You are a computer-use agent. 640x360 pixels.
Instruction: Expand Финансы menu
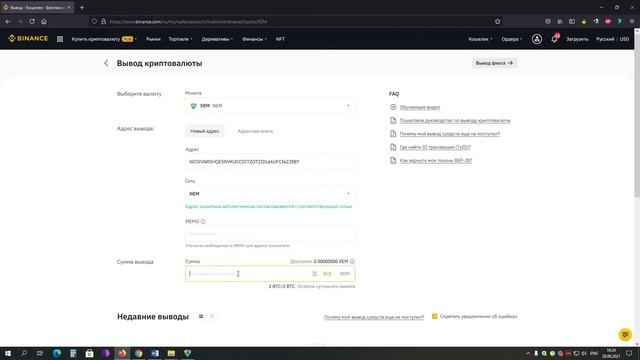(x=254, y=39)
